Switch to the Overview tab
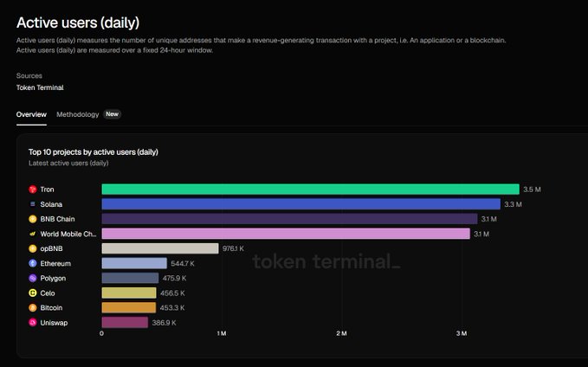This screenshot has height=367, width=588. click(31, 114)
